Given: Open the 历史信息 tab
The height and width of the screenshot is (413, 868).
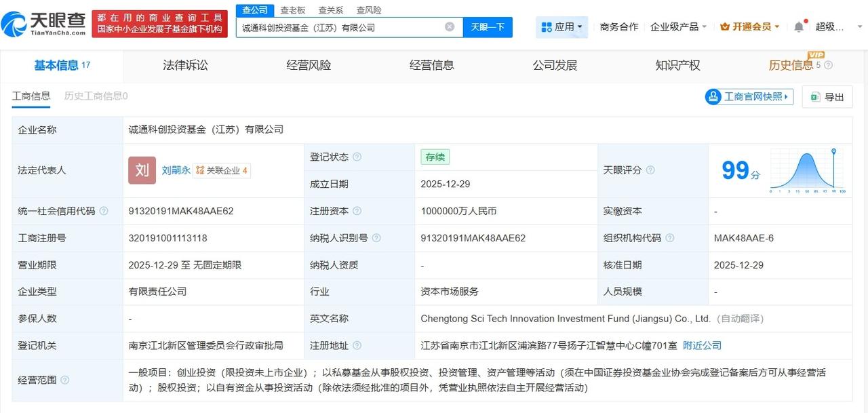Looking at the screenshot, I should 791,65.
